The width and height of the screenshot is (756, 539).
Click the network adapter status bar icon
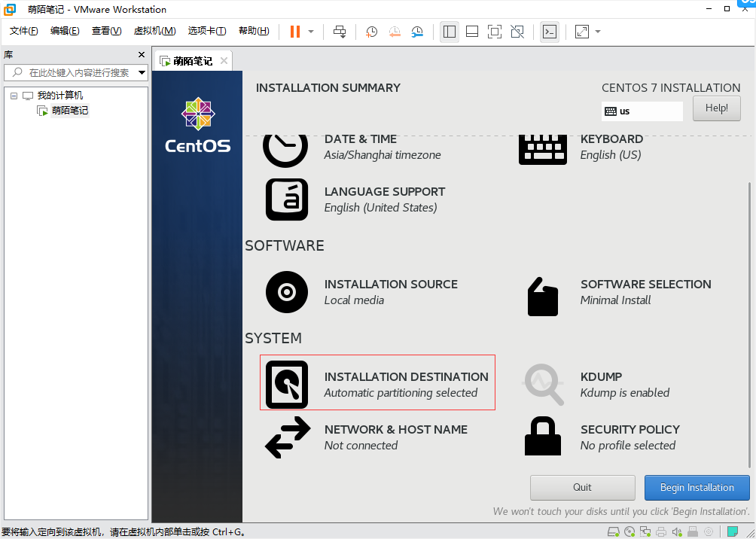pyautogui.click(x=645, y=532)
